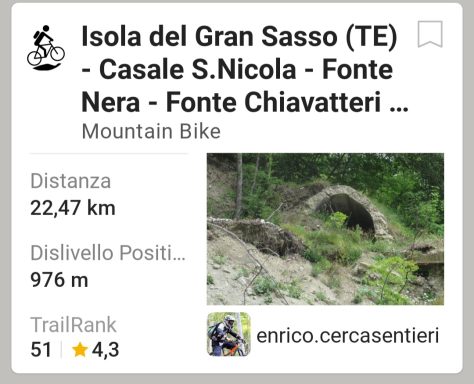
Task: View enrico.cercasentieri's profile avatar
Action: pos(228,334)
